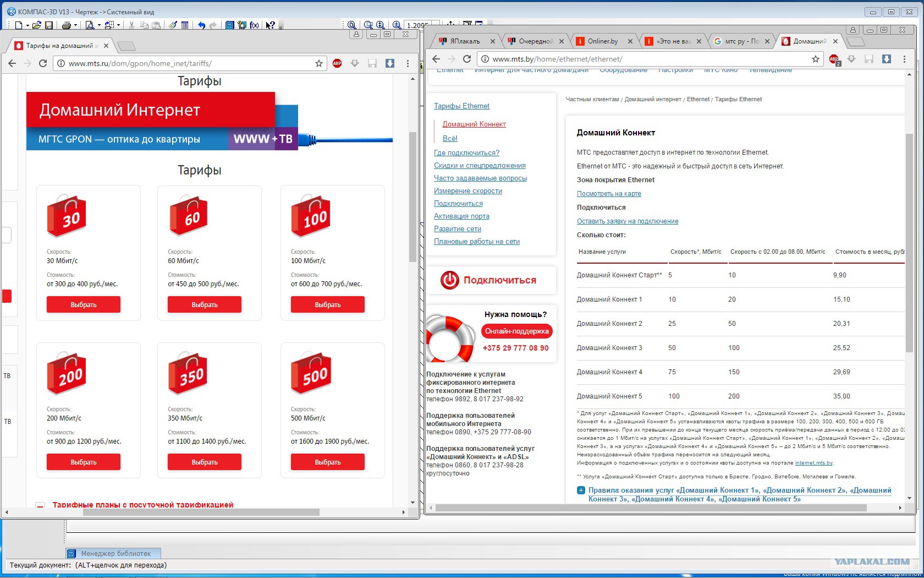Bookmark mts.ru page with star icon
Screen dimensions: 924x578
319,63
